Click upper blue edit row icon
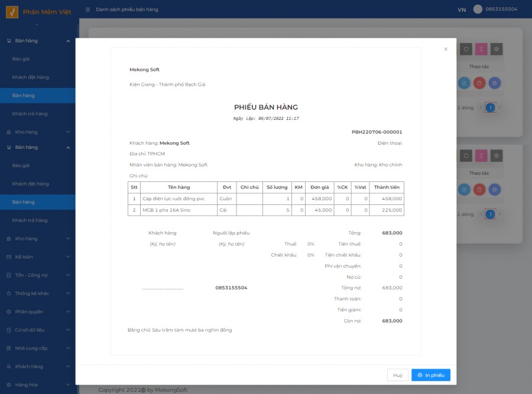This screenshot has width=532, height=394. (x=464, y=83)
